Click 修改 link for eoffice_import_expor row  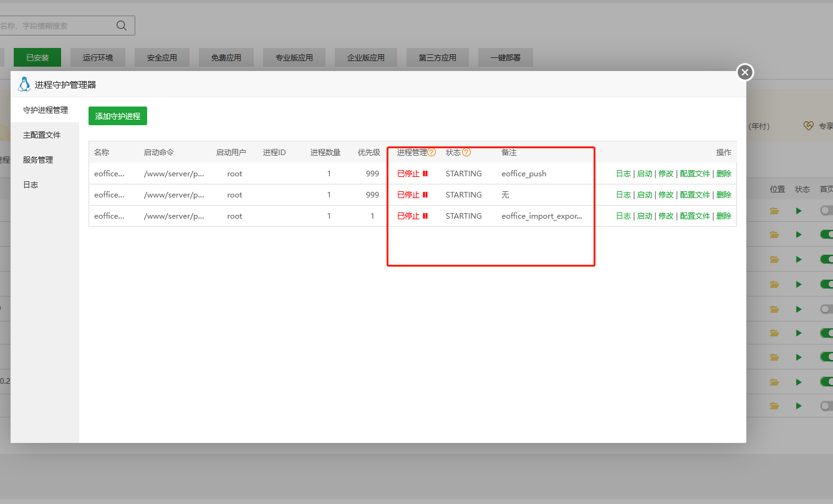(666, 216)
